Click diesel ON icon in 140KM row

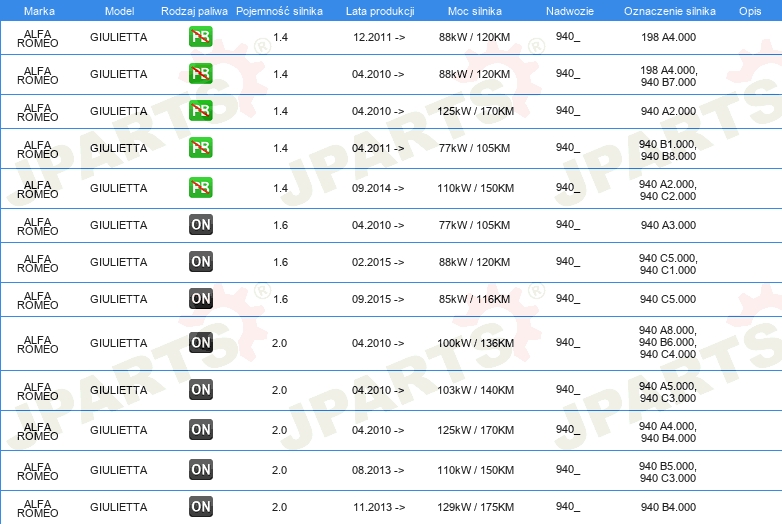click(200, 390)
